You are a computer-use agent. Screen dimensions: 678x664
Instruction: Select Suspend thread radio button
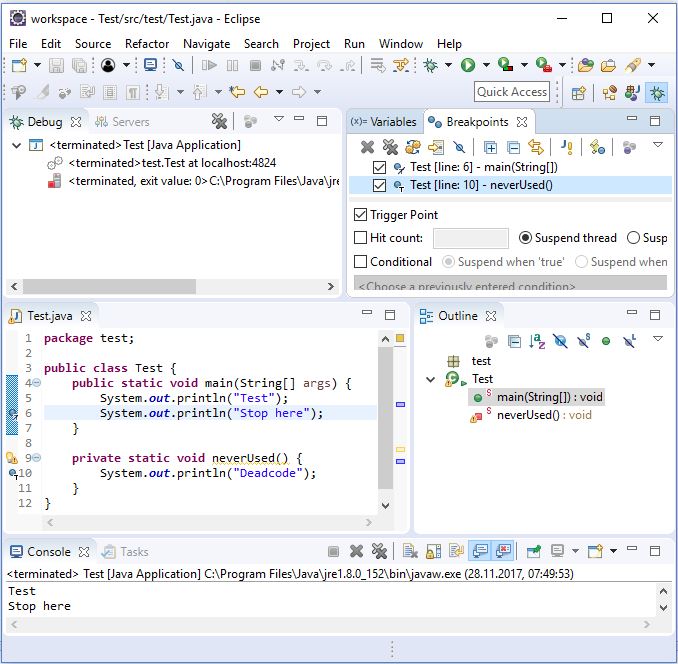[x=525, y=237]
